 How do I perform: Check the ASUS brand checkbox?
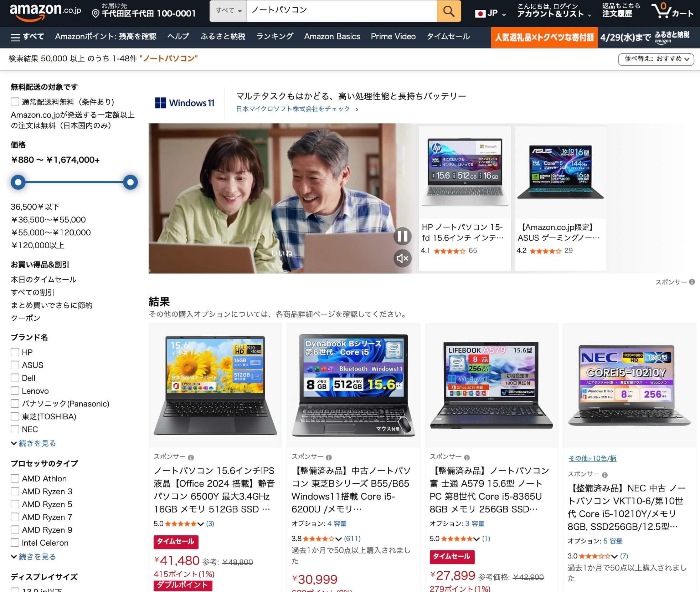tap(15, 365)
